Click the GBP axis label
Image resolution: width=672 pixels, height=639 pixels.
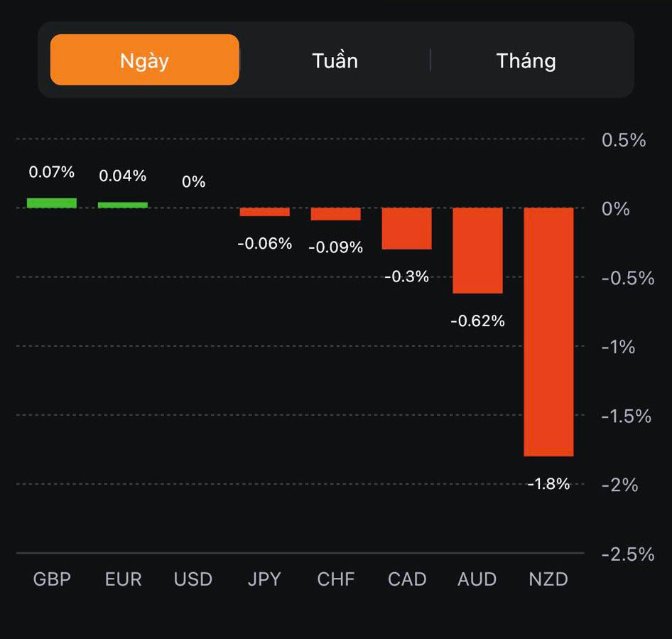pos(52,579)
